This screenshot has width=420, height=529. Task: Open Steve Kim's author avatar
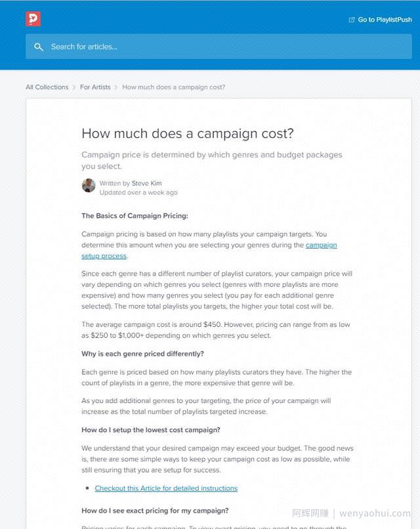[89, 186]
